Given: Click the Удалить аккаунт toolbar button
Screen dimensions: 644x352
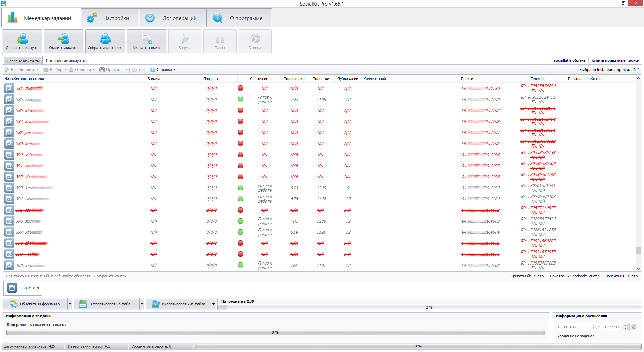Looking at the screenshot, I should pyautogui.click(x=64, y=42).
